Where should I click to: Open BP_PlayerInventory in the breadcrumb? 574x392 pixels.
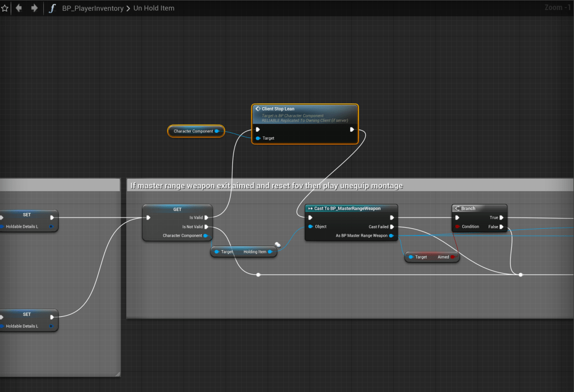point(93,8)
